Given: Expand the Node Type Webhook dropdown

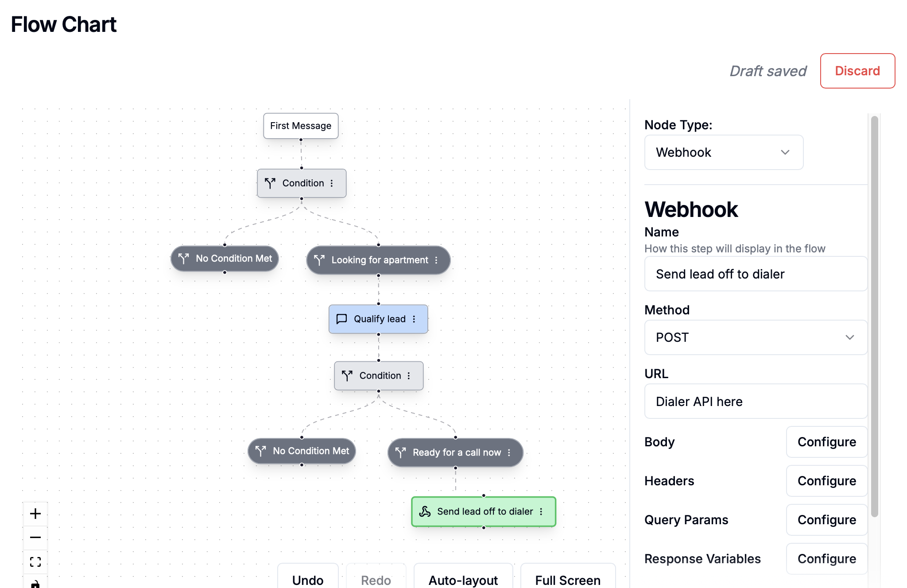Looking at the screenshot, I should 724,152.
